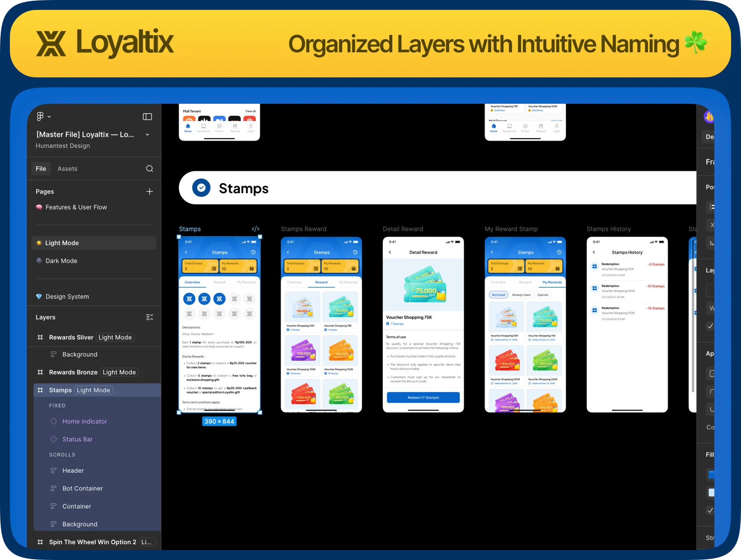Screen dimensions: 741x560
Task: Click back arrow in Detail Reward frame
Action: pos(390,252)
